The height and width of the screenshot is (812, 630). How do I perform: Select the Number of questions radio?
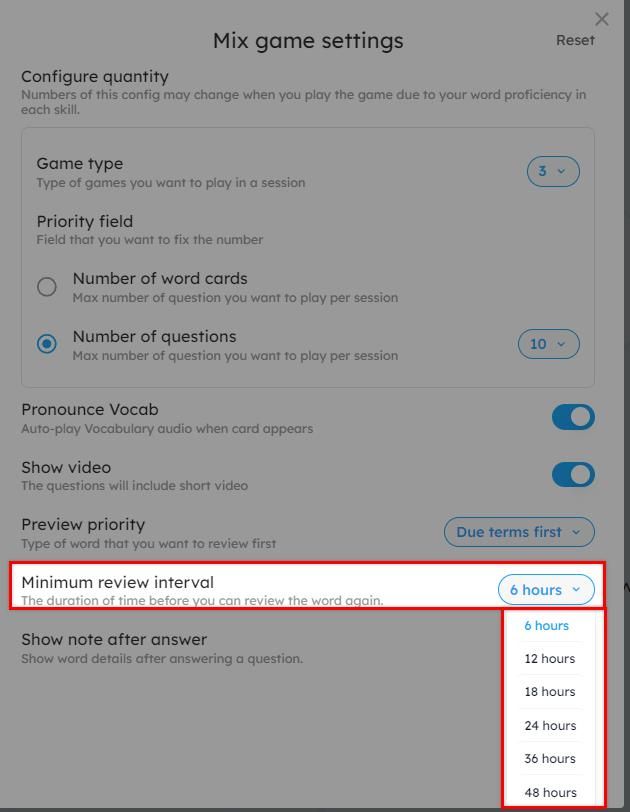pos(47,344)
